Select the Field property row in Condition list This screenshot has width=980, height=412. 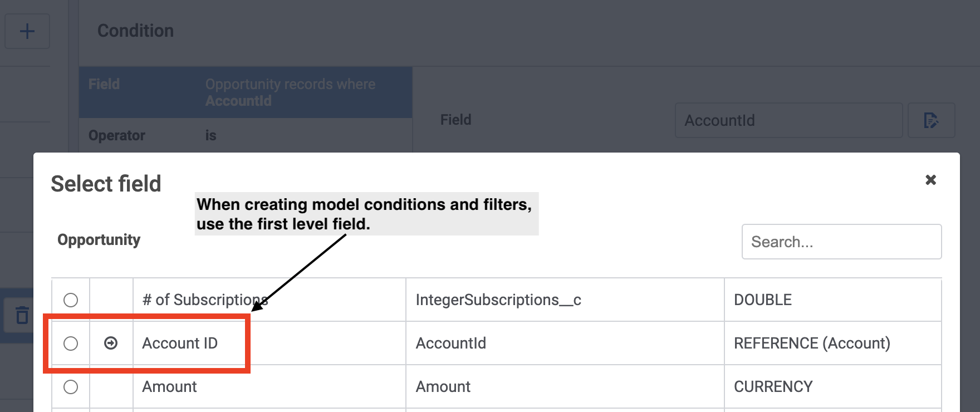[x=245, y=92]
